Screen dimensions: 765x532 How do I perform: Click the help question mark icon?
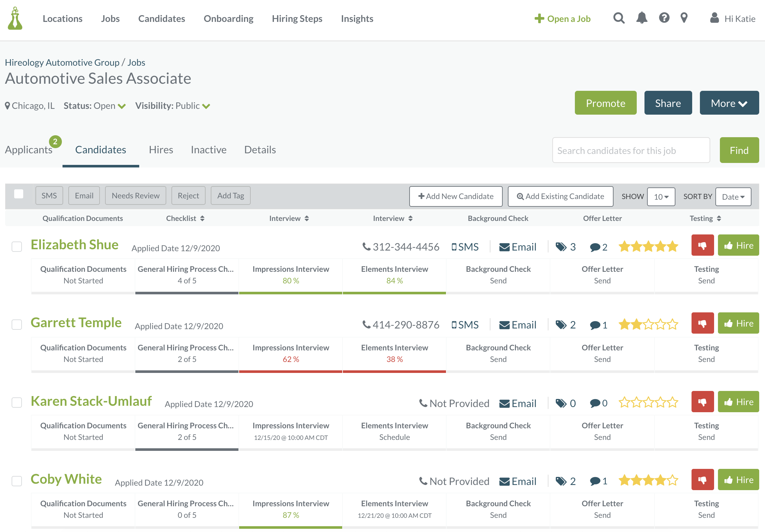(x=664, y=18)
